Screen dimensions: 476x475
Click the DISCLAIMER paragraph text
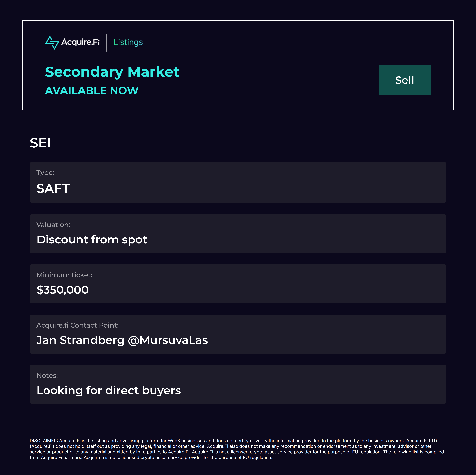point(237,449)
